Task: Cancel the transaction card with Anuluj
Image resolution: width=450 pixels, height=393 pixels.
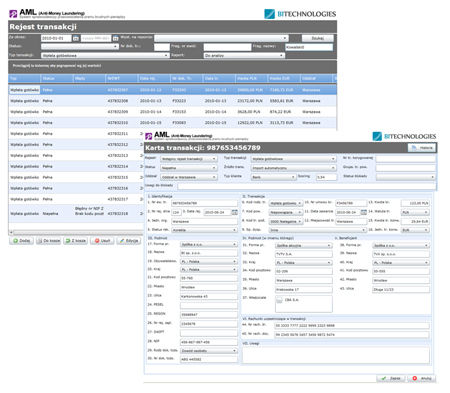Action: click(x=422, y=378)
